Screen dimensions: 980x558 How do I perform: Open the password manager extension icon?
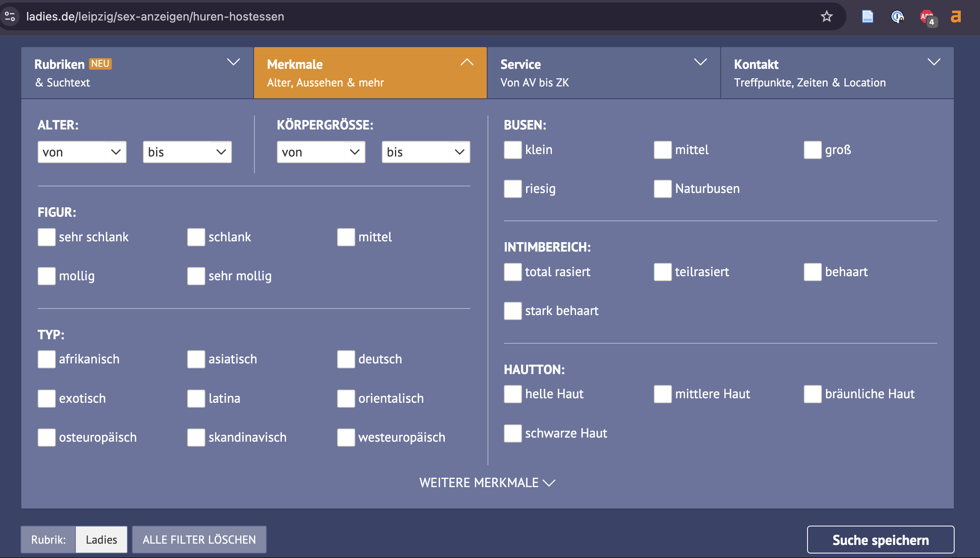pyautogui.click(x=897, y=16)
